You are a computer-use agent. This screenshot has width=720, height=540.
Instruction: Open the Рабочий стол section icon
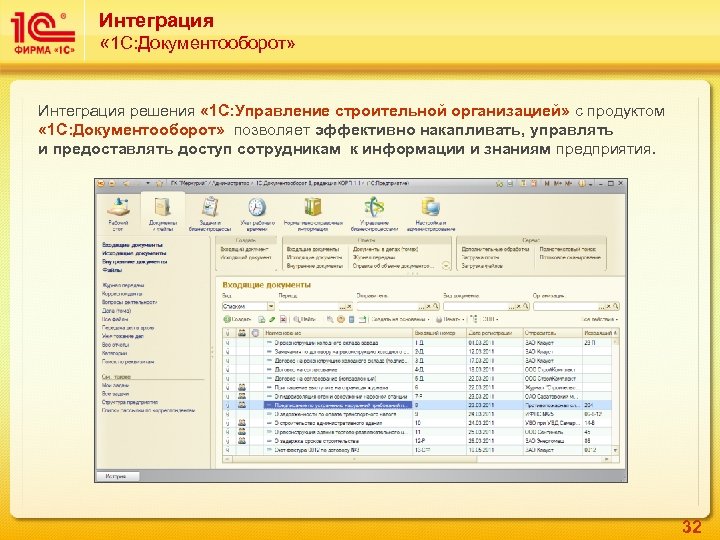point(118,208)
